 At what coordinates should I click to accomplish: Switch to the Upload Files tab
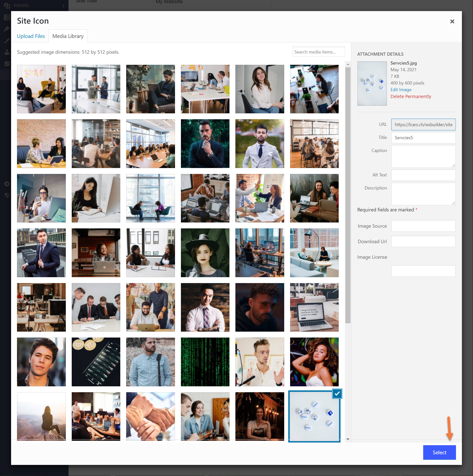(31, 36)
